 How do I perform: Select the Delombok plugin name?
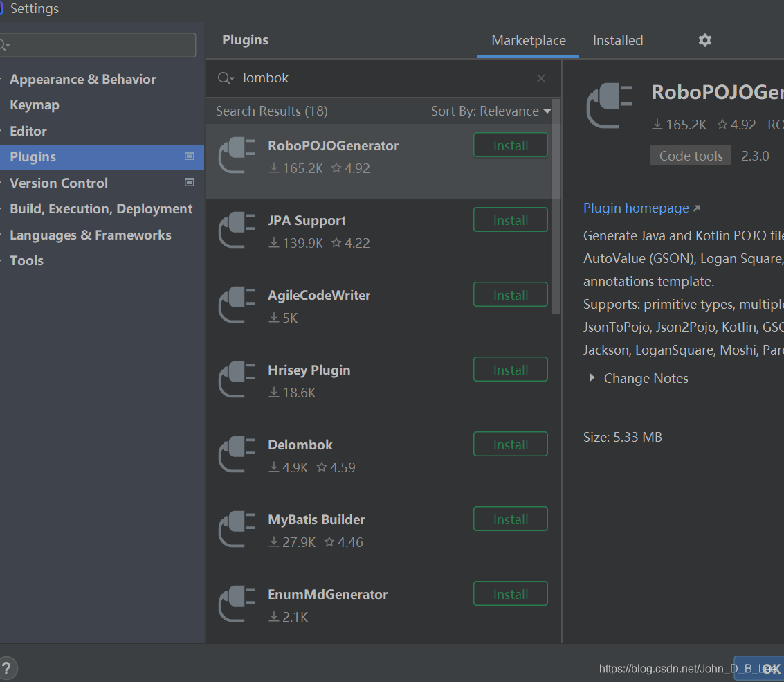point(300,445)
